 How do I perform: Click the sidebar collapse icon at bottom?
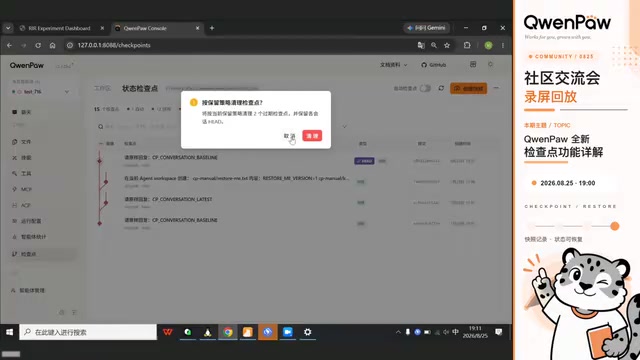[74, 312]
